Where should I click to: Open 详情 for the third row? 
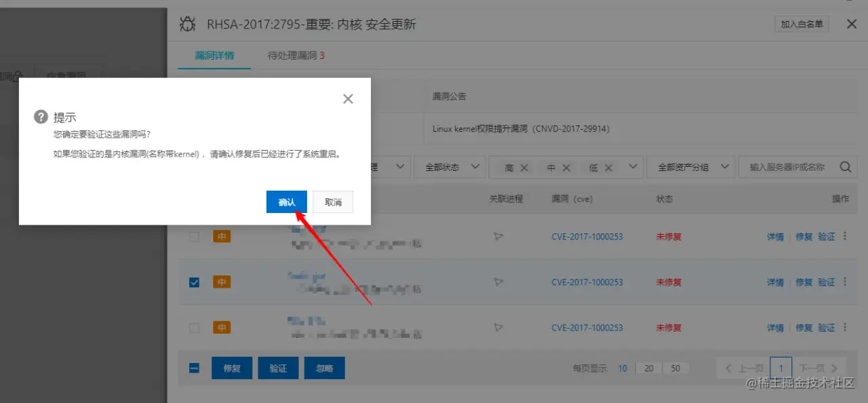tap(775, 328)
